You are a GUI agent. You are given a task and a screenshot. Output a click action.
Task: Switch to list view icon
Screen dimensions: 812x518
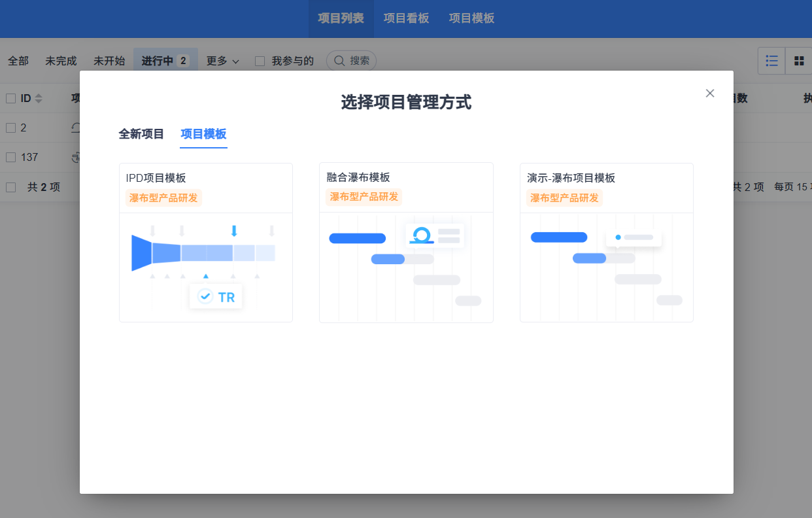point(771,61)
